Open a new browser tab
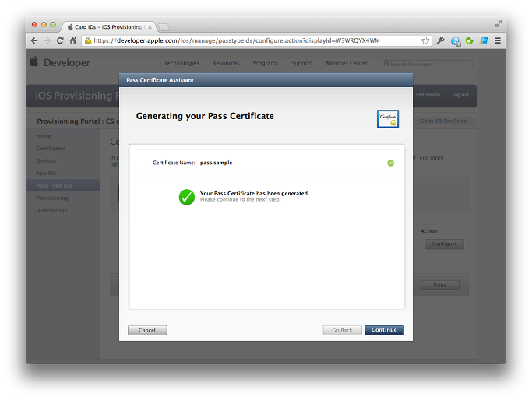 point(164,27)
